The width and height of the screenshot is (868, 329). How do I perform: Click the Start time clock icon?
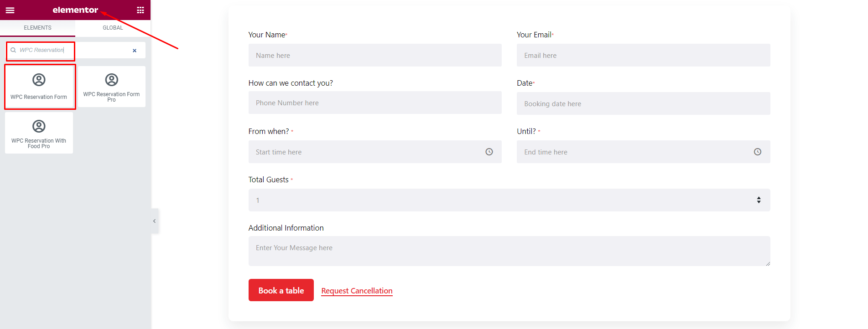coord(489,152)
